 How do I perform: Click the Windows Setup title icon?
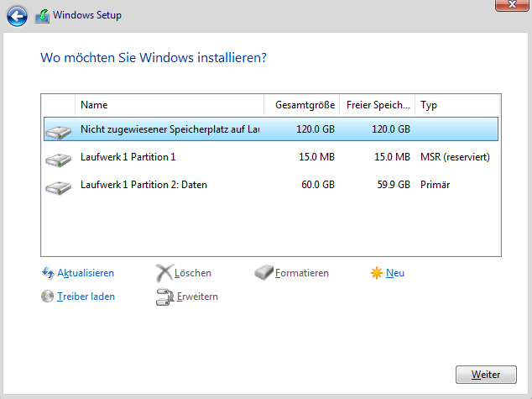[42, 15]
